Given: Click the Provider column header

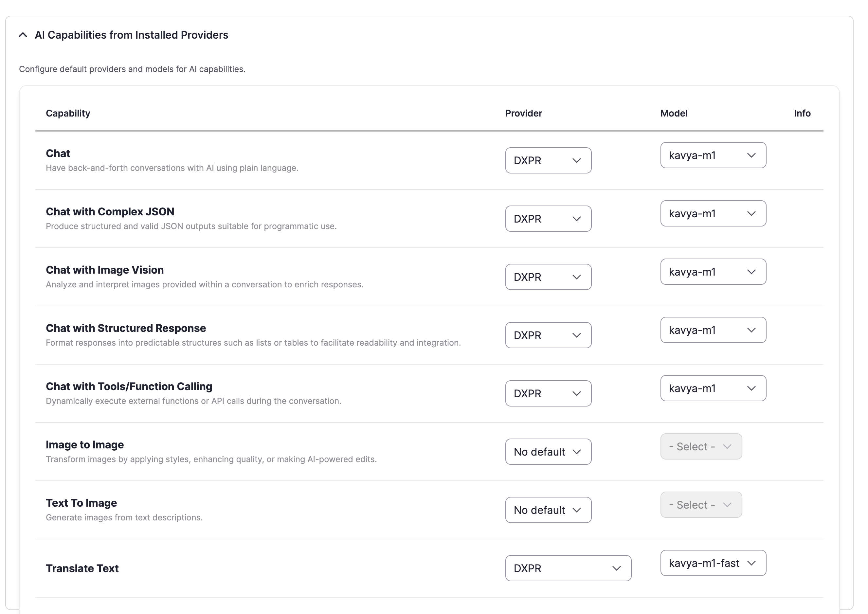Looking at the screenshot, I should pyautogui.click(x=524, y=114).
